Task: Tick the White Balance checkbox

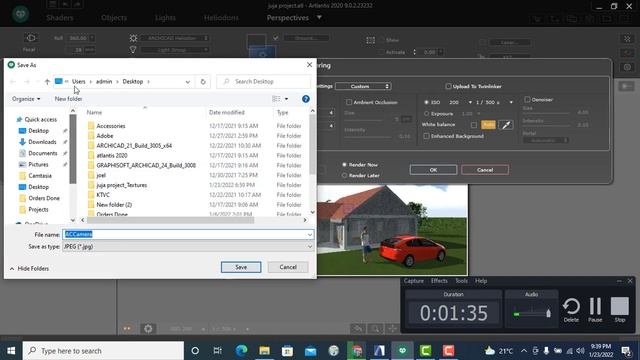Action: (x=473, y=125)
